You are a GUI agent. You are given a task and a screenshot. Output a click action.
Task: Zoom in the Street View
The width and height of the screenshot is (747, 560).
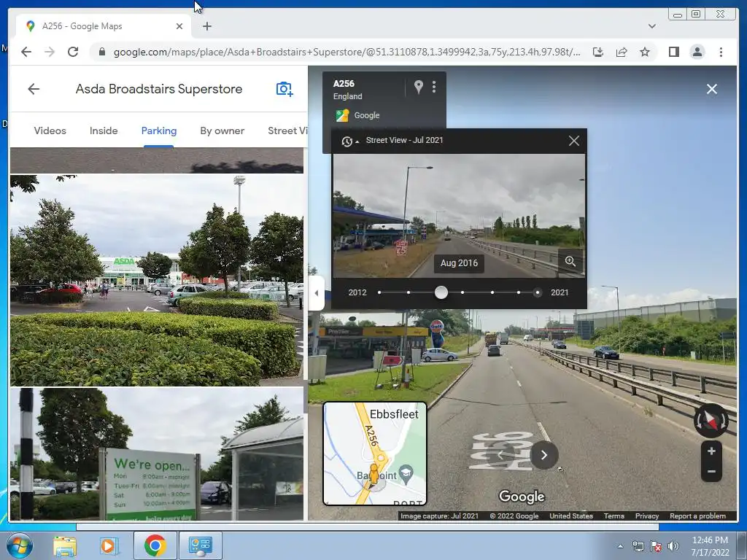[711, 451]
